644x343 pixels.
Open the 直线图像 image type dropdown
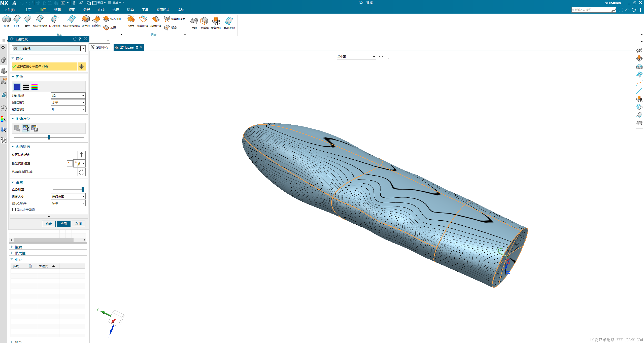point(49,49)
